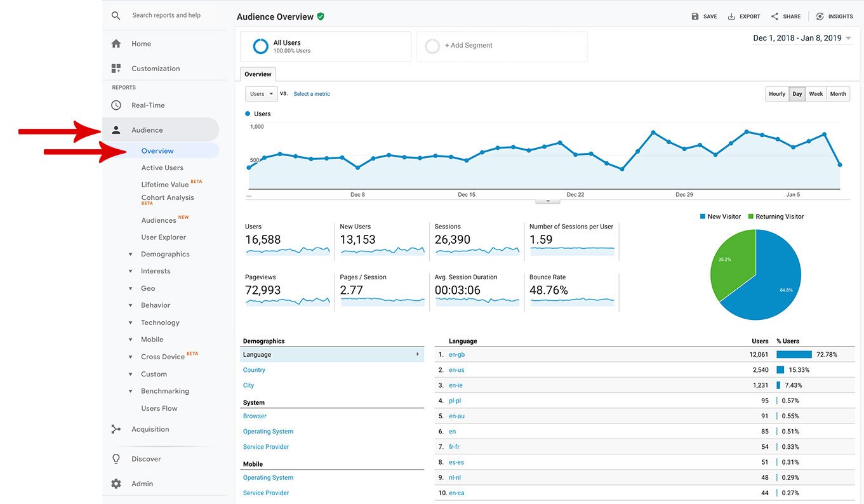Viewport: 864px width, 504px height.
Task: Click Operating System link under System
Action: click(x=268, y=432)
